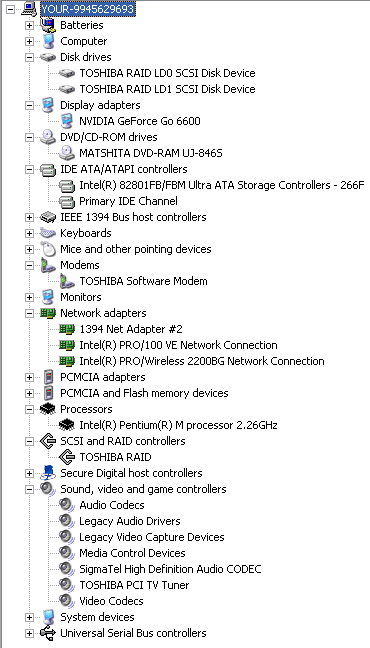This screenshot has width=370, height=648.
Task: Click the Primary IDE Channel icon
Action: 67,201
